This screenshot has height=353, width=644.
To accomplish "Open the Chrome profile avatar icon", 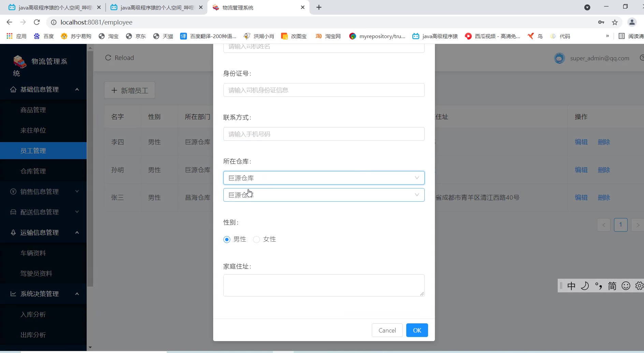I will (x=632, y=22).
